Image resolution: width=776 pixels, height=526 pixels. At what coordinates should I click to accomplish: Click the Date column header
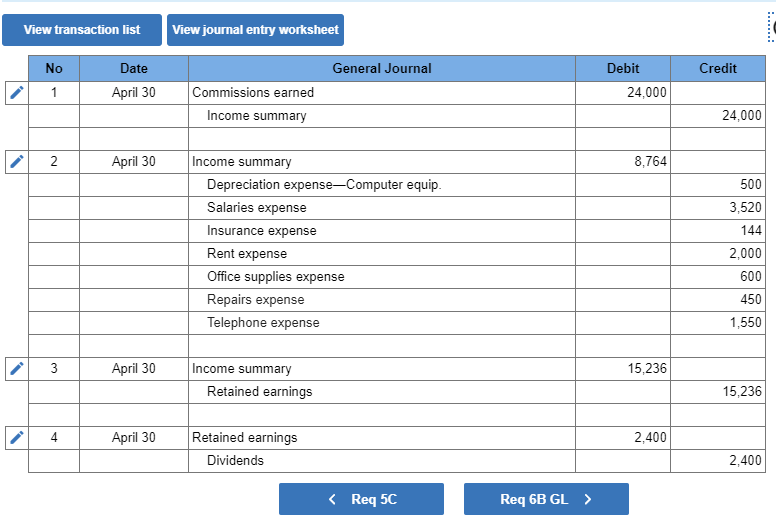pyautogui.click(x=134, y=68)
